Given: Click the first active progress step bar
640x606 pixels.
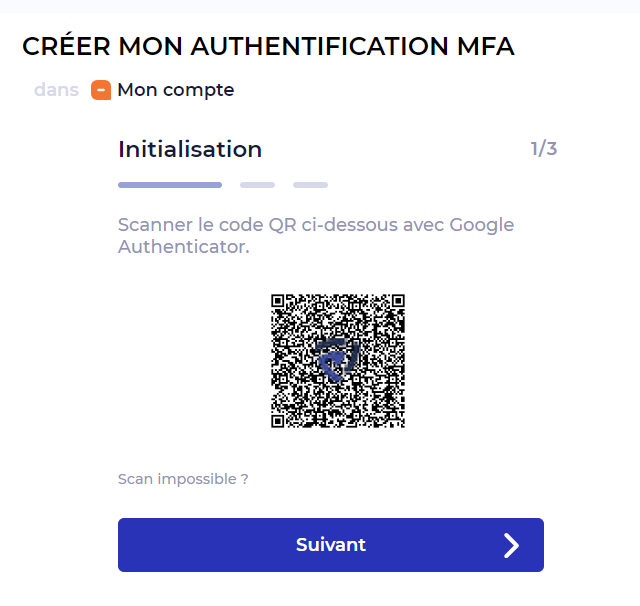Looking at the screenshot, I should click(170, 185).
